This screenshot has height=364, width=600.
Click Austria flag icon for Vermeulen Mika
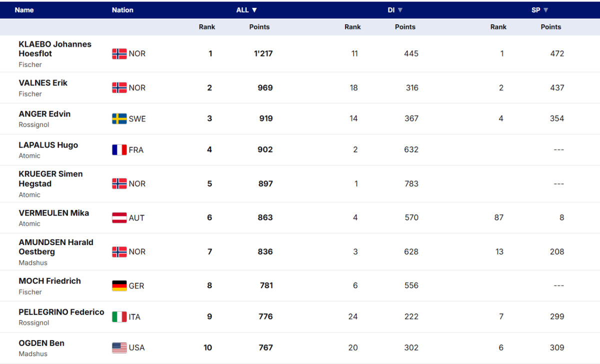(119, 217)
